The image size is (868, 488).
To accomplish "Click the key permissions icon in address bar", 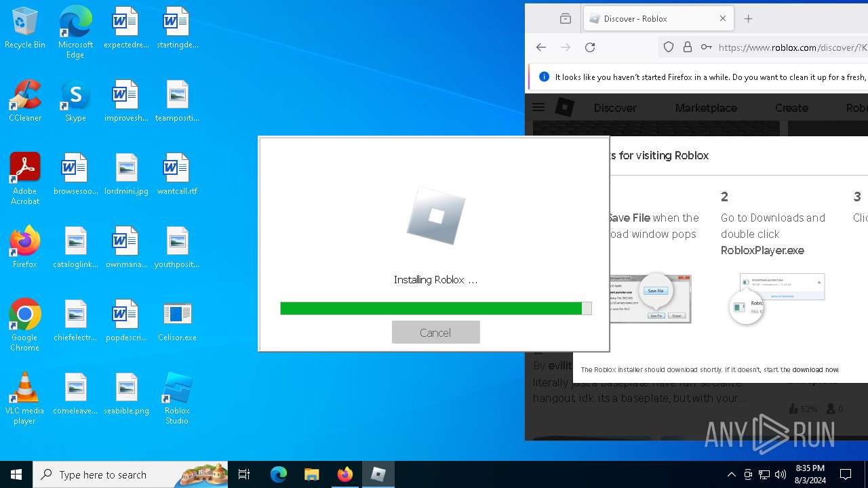I will [x=707, y=47].
